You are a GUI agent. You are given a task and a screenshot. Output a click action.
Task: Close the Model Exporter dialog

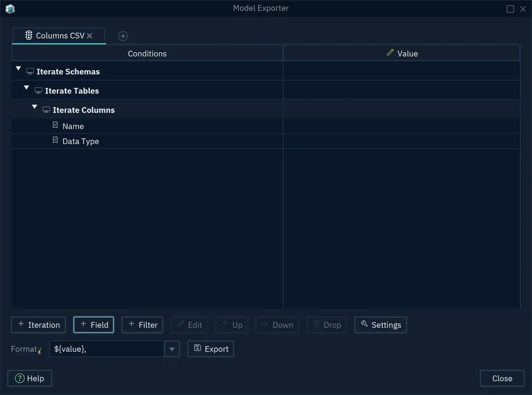[502, 378]
